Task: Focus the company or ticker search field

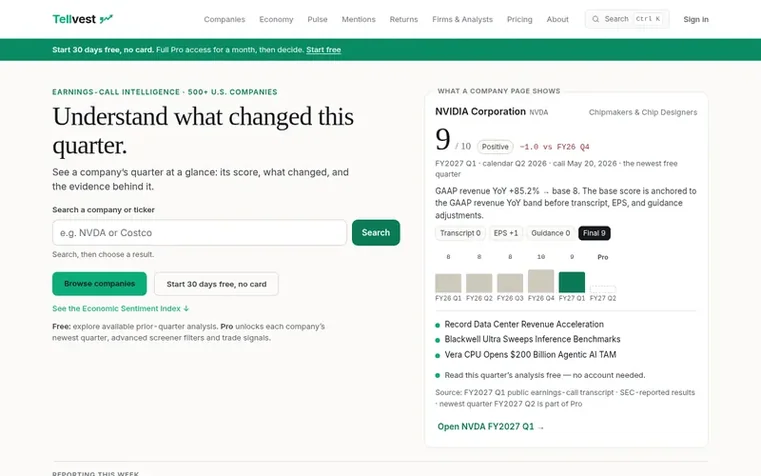Action: [199, 232]
